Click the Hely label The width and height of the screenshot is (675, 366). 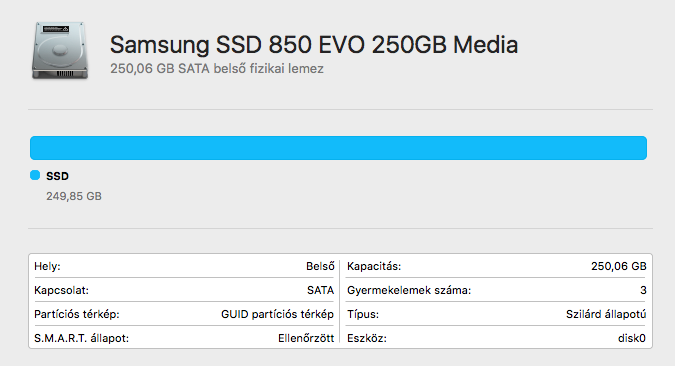click(x=47, y=266)
